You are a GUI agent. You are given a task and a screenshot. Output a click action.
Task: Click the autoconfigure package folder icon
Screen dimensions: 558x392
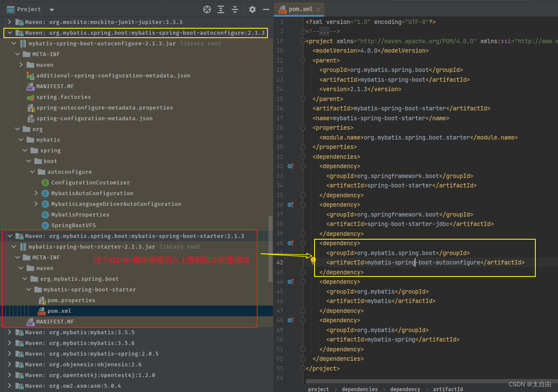point(42,172)
